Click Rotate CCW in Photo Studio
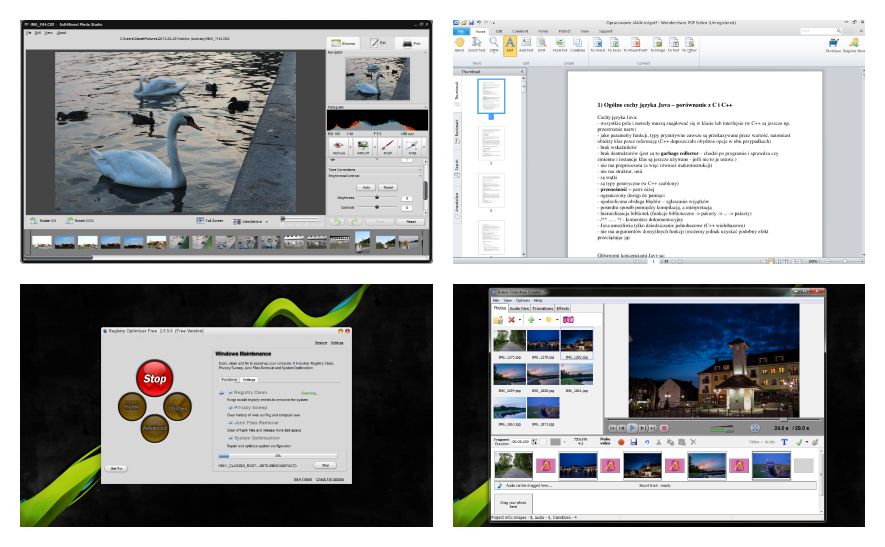The width and height of the screenshot is (885, 547). click(80, 221)
